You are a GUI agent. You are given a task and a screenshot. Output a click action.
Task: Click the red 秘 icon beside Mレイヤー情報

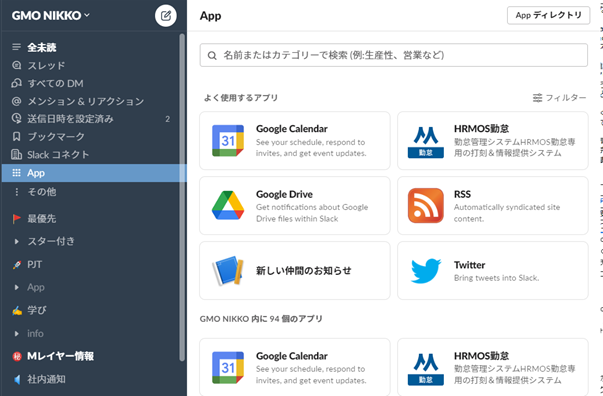click(17, 356)
